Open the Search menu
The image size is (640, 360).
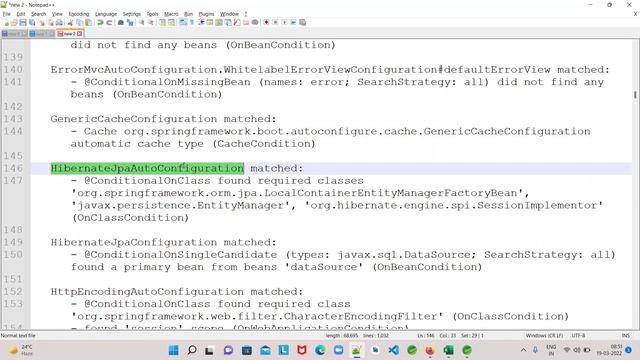(39, 14)
